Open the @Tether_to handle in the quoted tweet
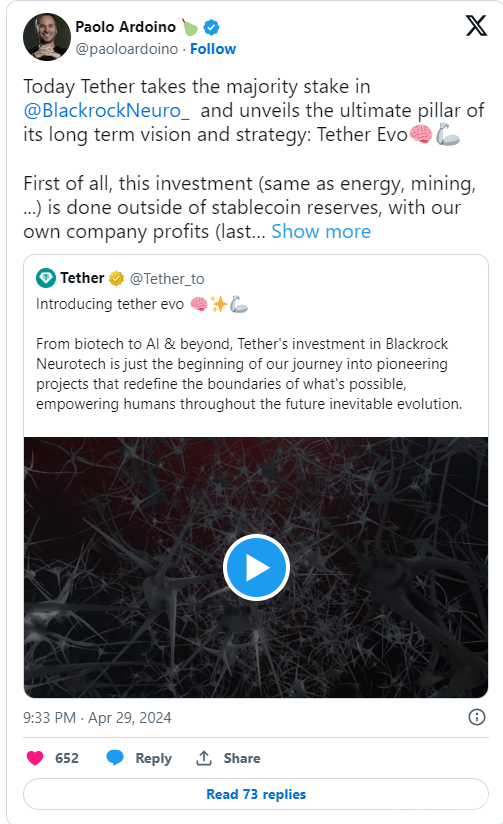 click(167, 279)
